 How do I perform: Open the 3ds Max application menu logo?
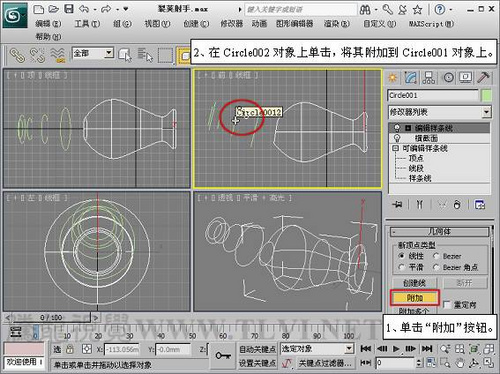click(x=14, y=15)
